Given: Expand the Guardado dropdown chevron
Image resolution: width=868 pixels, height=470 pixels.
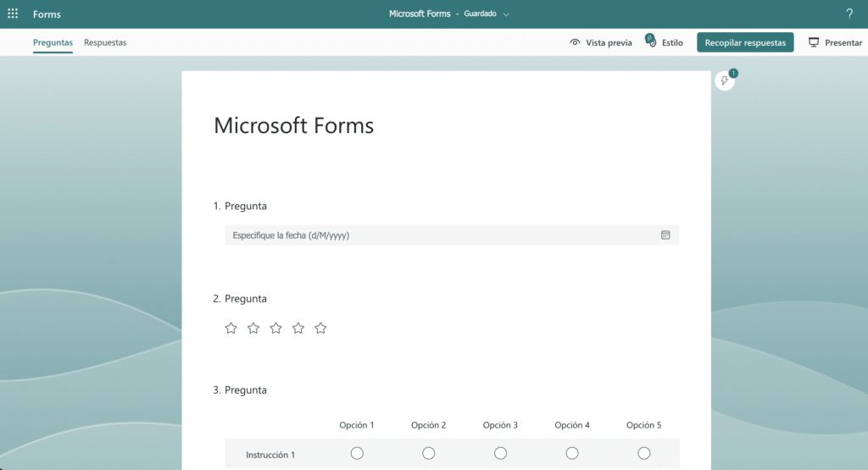Looking at the screenshot, I should pyautogui.click(x=506, y=14).
